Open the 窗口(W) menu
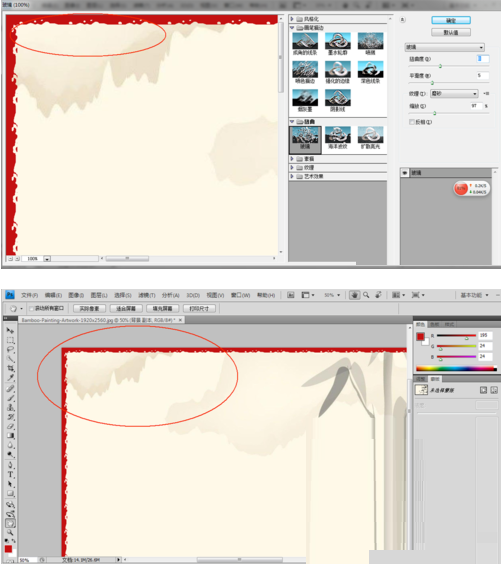 pos(240,295)
